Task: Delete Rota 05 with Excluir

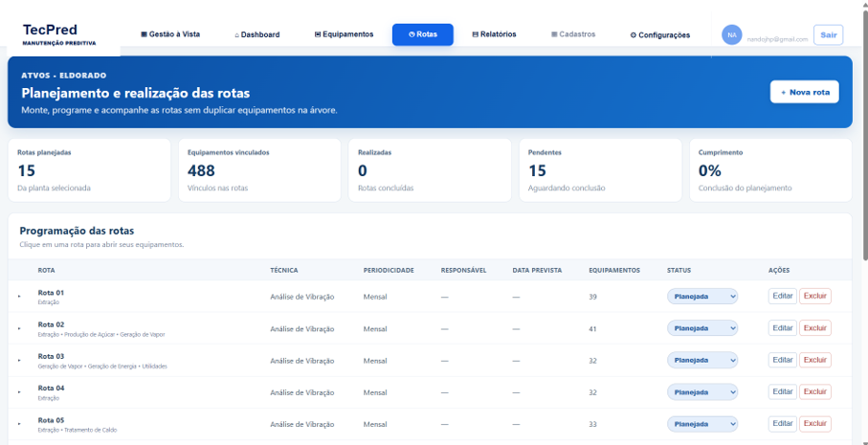Action: (814, 423)
